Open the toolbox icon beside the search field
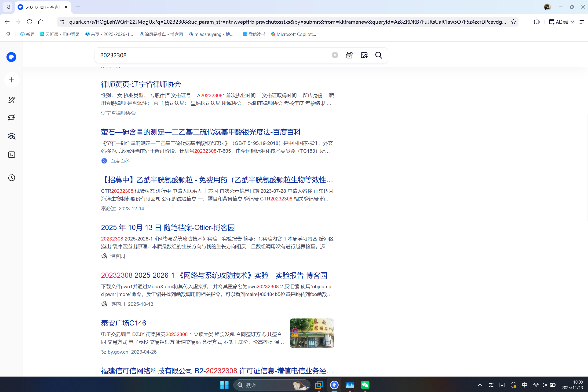Screen dimensions: 588x392 click(349, 55)
